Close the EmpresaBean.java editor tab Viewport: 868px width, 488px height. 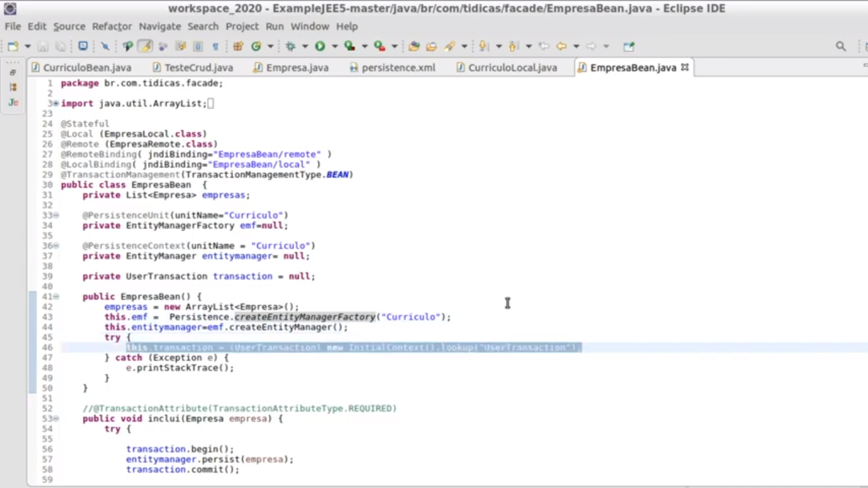click(684, 67)
